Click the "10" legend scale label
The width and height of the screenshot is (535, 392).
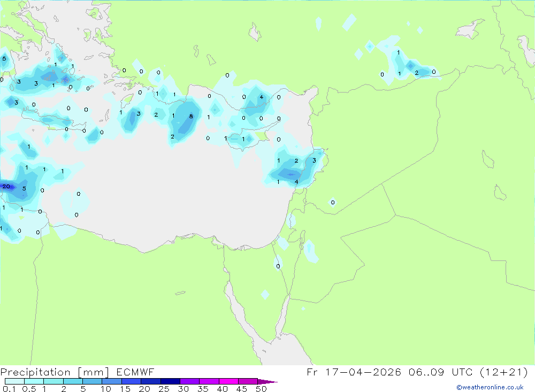click(x=105, y=389)
